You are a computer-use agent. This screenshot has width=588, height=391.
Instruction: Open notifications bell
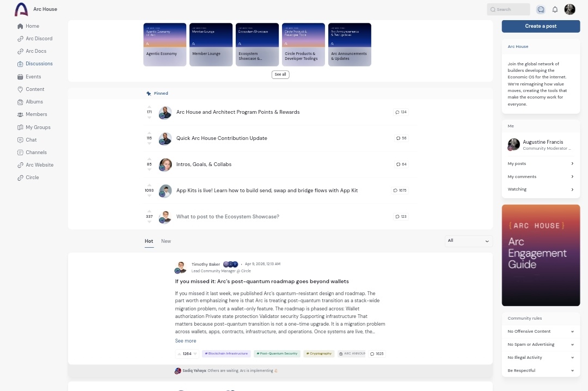tap(555, 9)
